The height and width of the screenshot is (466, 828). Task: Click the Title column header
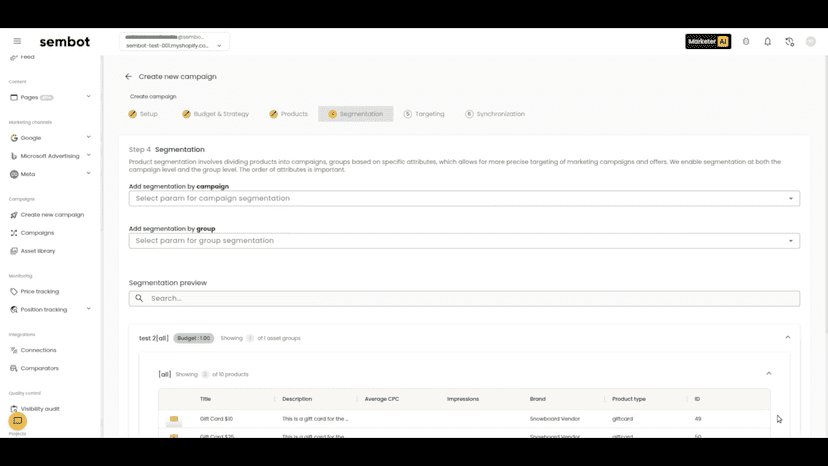(205, 399)
